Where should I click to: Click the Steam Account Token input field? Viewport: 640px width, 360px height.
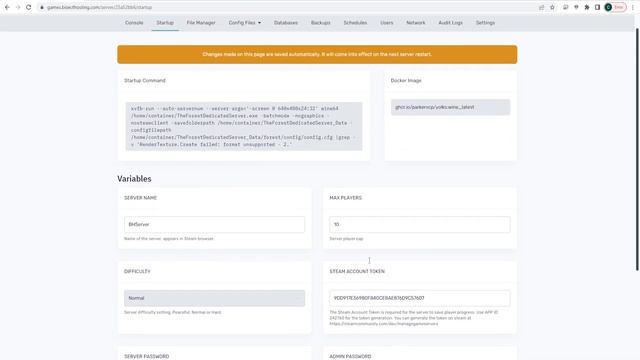tap(420, 298)
